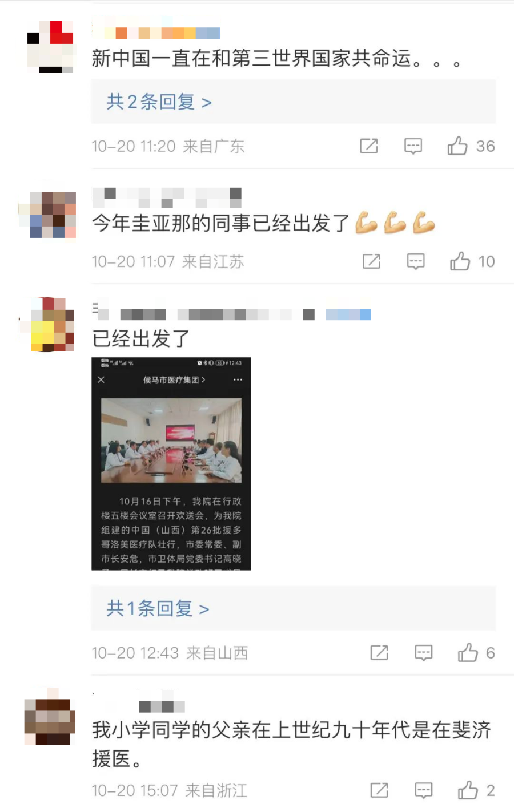The image size is (514, 812).
Task: Open reply icon on the 广东 comment
Action: 413,146
